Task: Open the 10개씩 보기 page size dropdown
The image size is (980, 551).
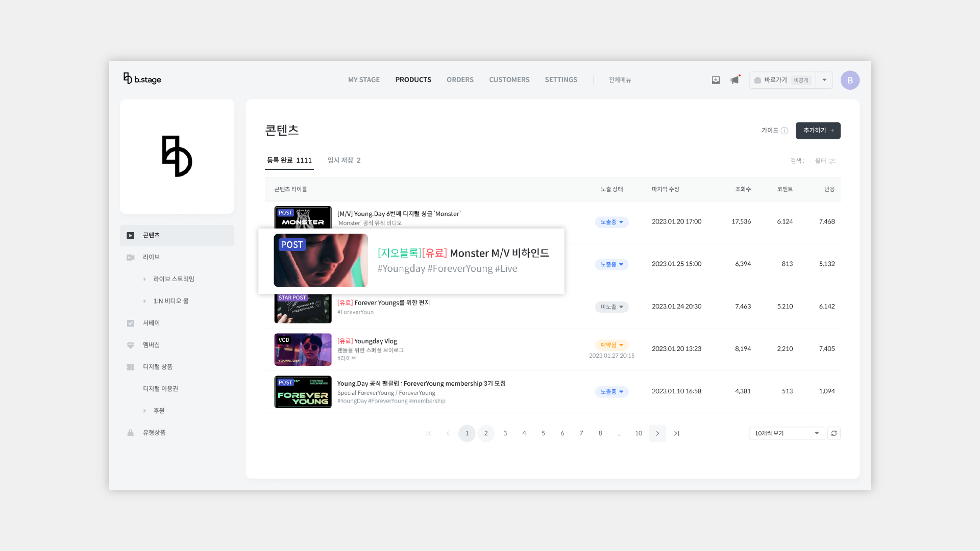Action: 787,433
